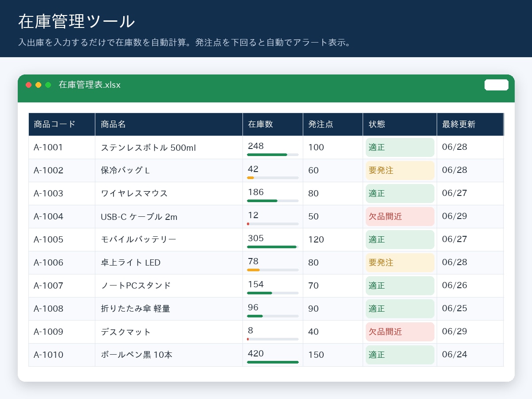Click the ボールペン黒 10本 product name
This screenshot has height=399, width=532.
pyautogui.click(x=137, y=355)
